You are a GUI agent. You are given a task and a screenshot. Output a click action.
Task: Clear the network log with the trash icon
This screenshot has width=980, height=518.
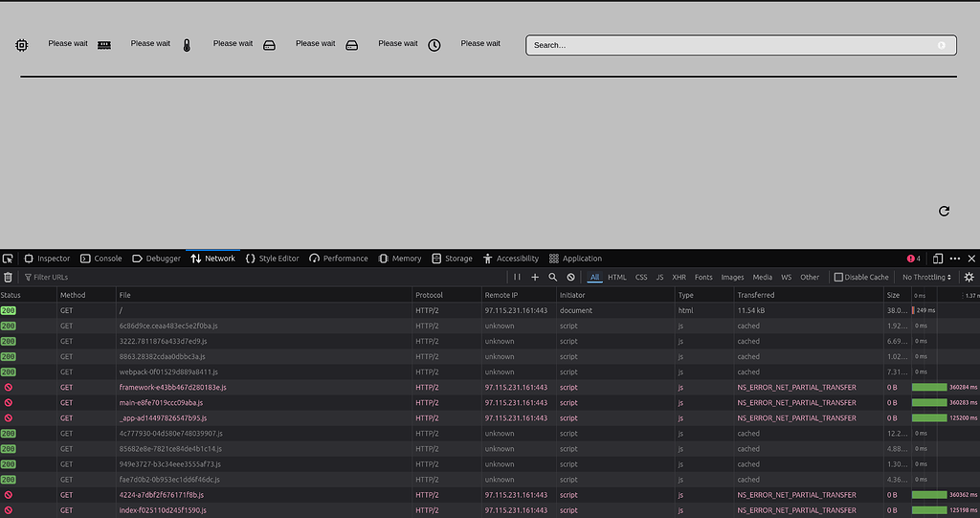pos(8,277)
